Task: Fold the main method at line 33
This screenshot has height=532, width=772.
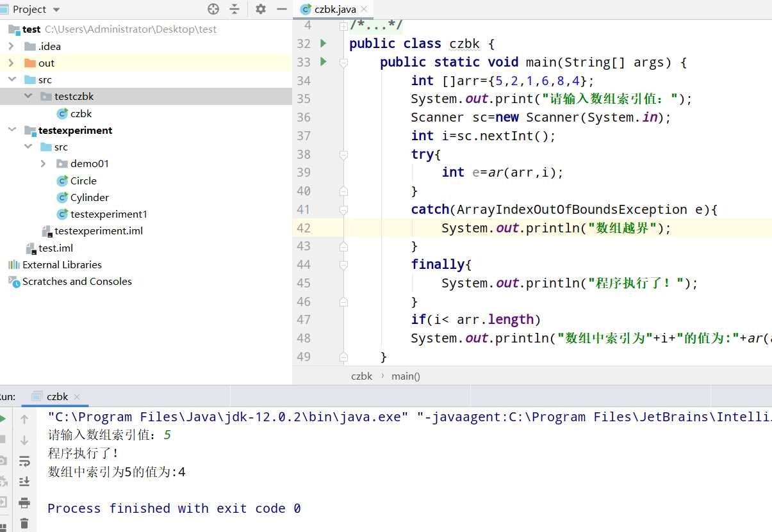Action: (x=343, y=62)
